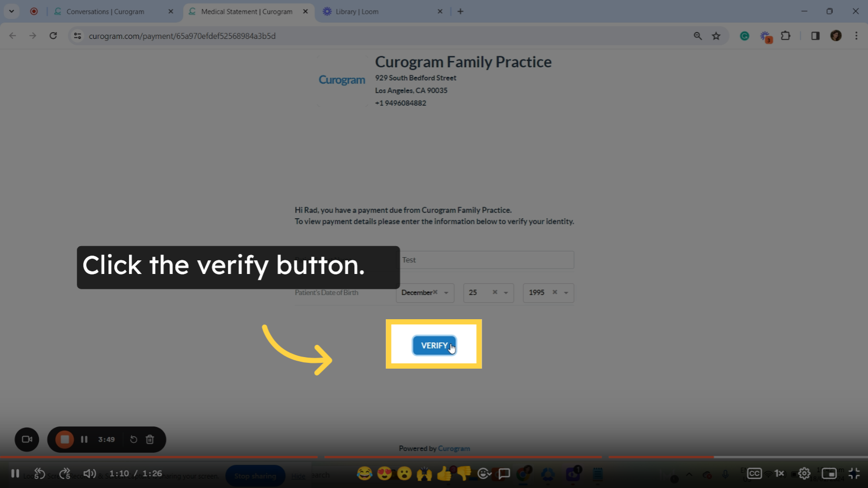Image resolution: width=868 pixels, height=488 pixels.
Task: Click the Test name input field
Action: point(486,259)
